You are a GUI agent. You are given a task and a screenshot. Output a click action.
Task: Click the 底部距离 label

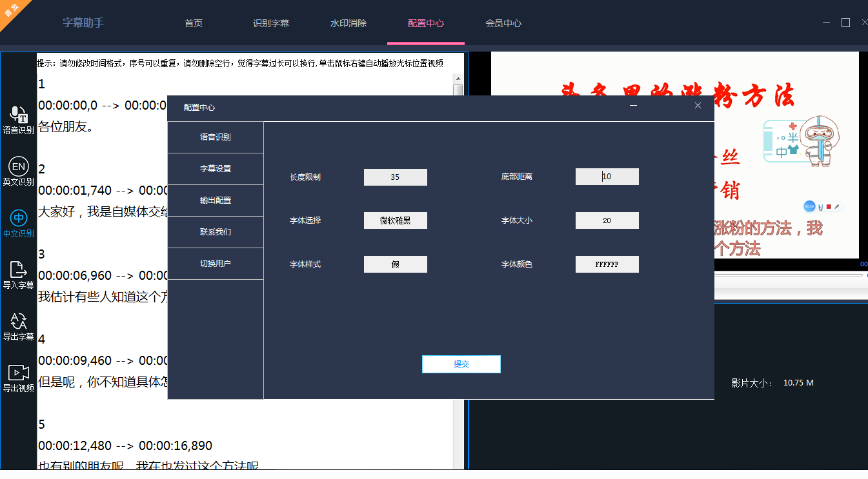pyautogui.click(x=517, y=177)
